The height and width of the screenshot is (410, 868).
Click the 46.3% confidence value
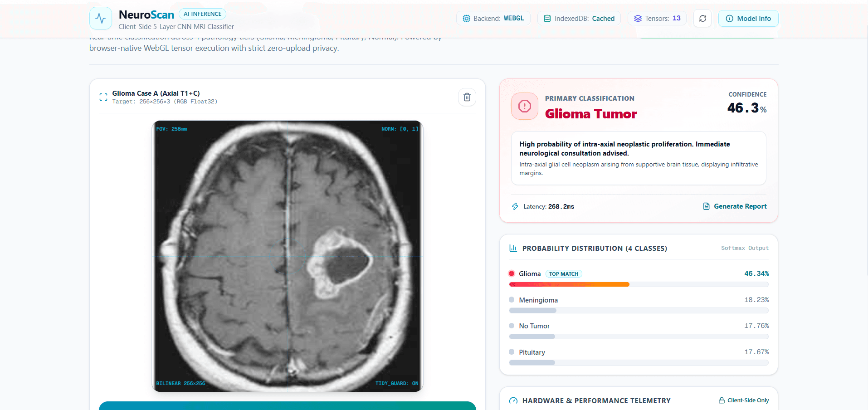tap(747, 108)
